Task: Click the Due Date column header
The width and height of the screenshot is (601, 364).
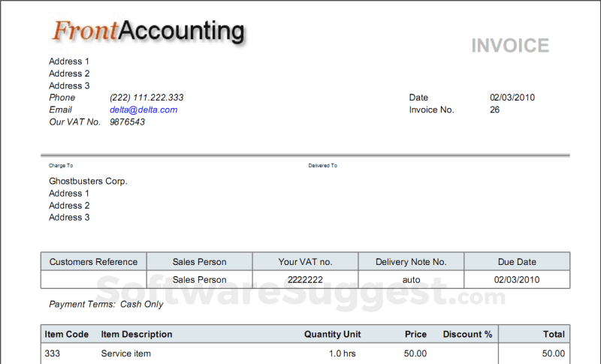Action: pyautogui.click(x=517, y=262)
